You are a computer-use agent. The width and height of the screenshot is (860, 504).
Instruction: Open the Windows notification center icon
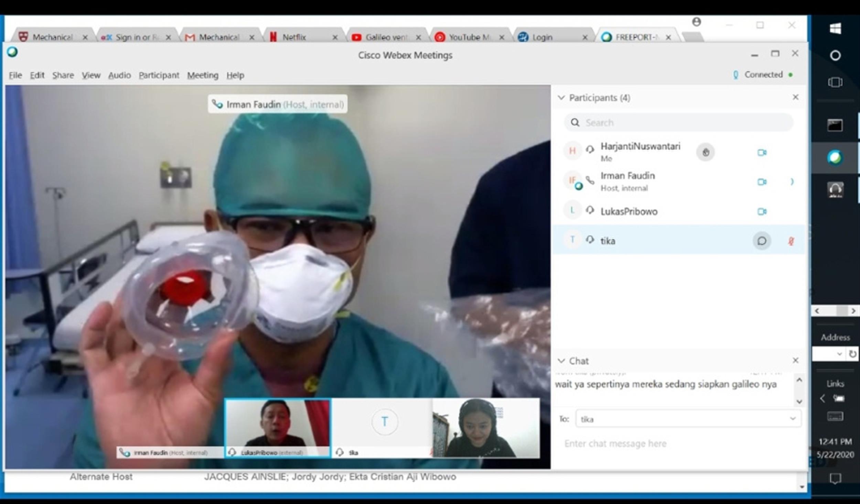pos(835,478)
